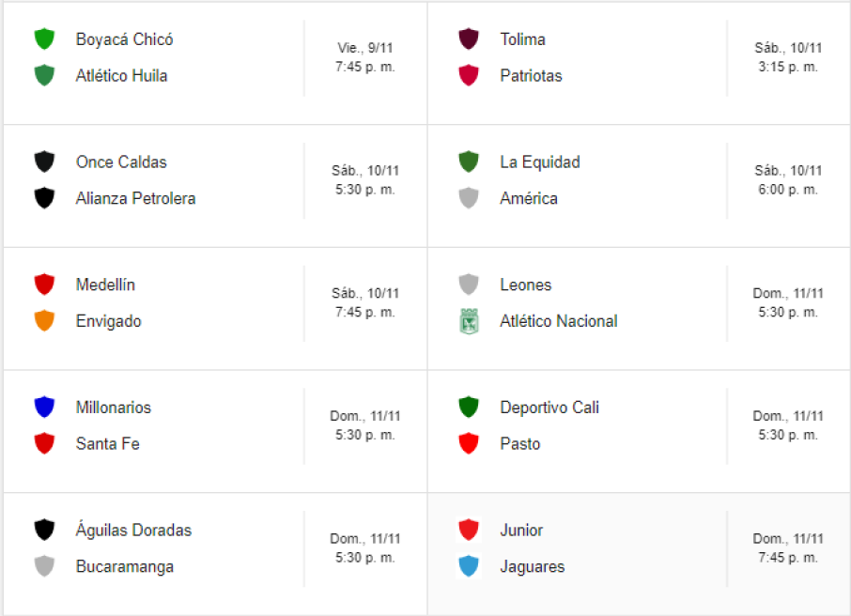851x616 pixels.
Task: Click the Tolima maroon shield icon
Action: (468, 39)
